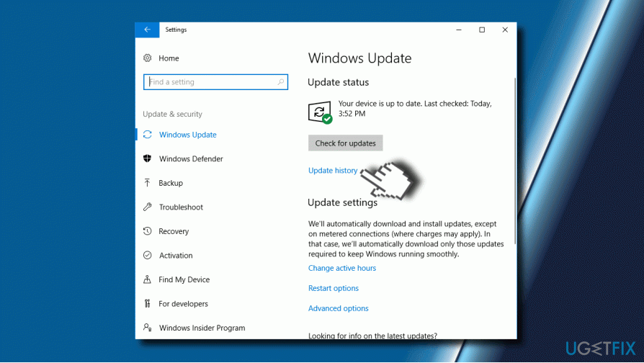This screenshot has width=644, height=363.
Task: Click the Recovery clock-arrow icon
Action: (148, 231)
